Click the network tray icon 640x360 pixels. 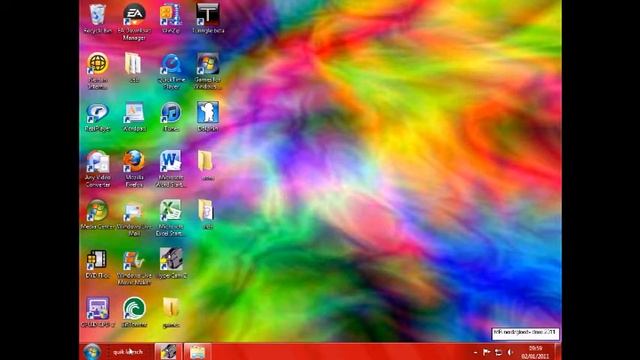click(498, 352)
